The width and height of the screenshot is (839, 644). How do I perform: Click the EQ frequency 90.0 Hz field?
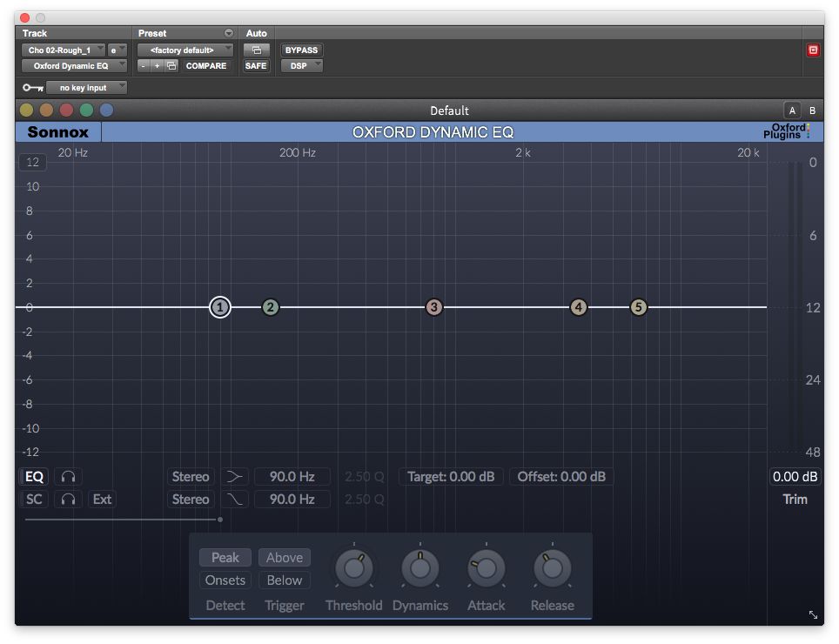pos(292,477)
